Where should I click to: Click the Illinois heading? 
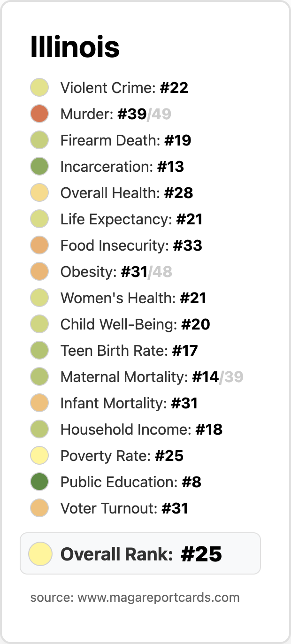tap(75, 47)
